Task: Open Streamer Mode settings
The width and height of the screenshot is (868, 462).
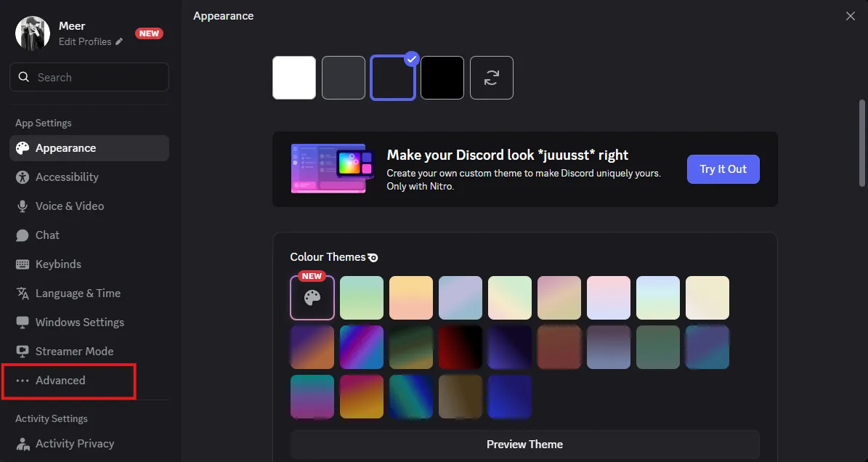Action: pyautogui.click(x=74, y=352)
